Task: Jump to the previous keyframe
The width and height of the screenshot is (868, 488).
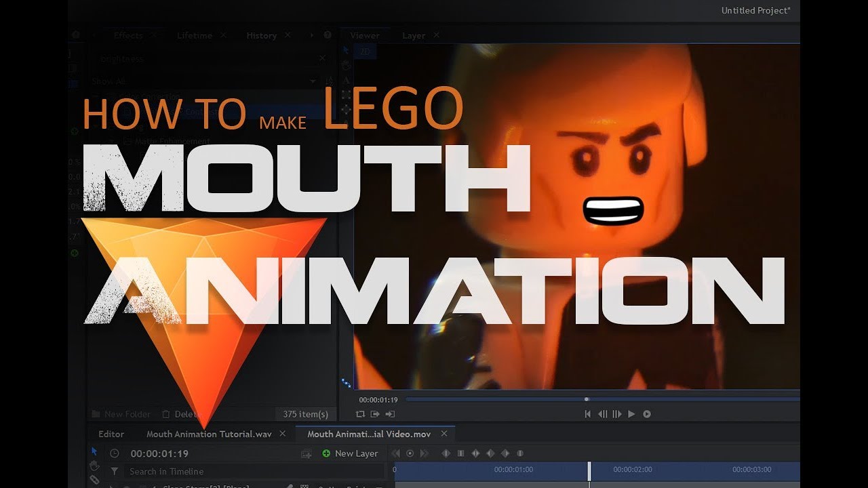Action: coord(396,453)
